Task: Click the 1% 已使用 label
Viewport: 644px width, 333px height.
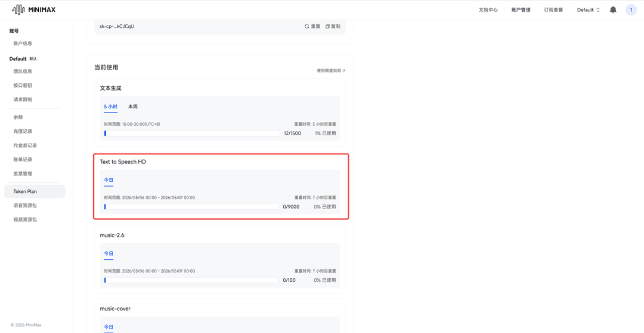Action: click(326, 133)
